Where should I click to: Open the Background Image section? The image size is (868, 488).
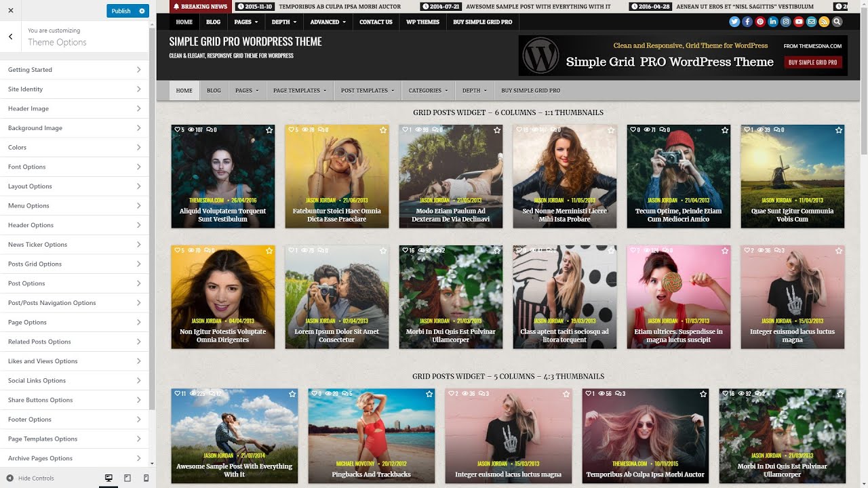coord(75,128)
